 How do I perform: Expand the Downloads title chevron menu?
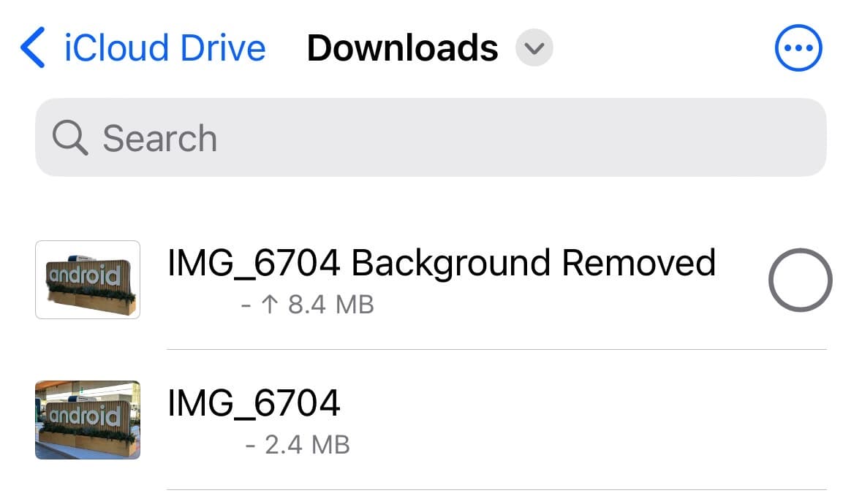(x=534, y=49)
